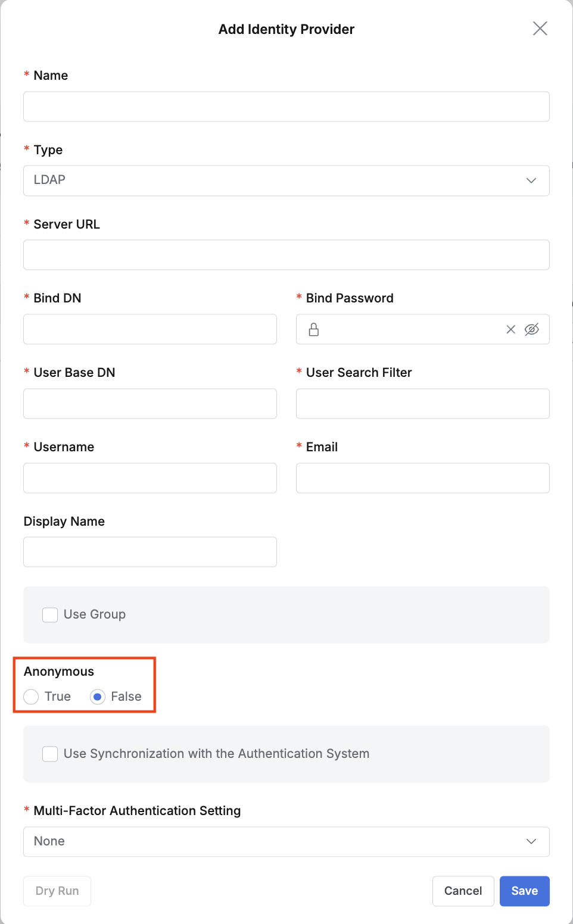Screen dimensions: 573x924
Task: Clear the Bind Password field with X icon
Action: click(x=510, y=329)
